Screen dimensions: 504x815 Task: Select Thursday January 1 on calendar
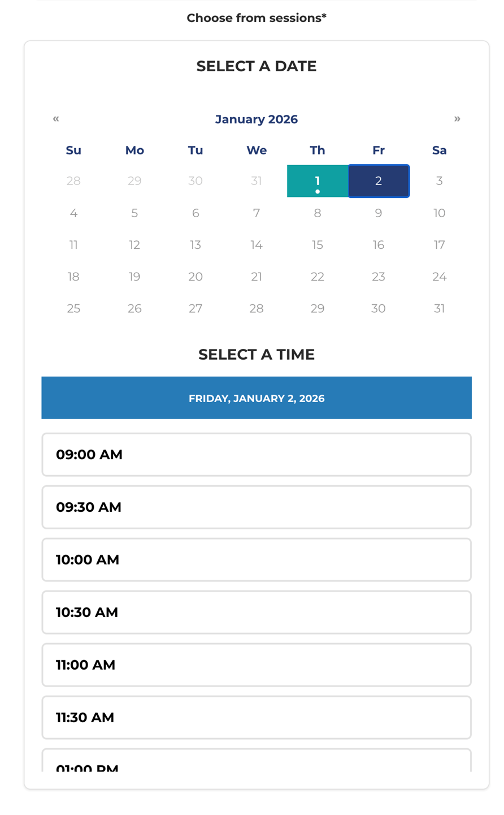click(x=318, y=181)
